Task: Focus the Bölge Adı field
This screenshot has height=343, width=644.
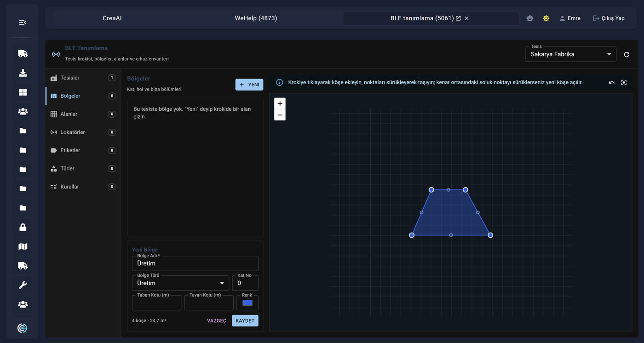Action: [x=195, y=263]
